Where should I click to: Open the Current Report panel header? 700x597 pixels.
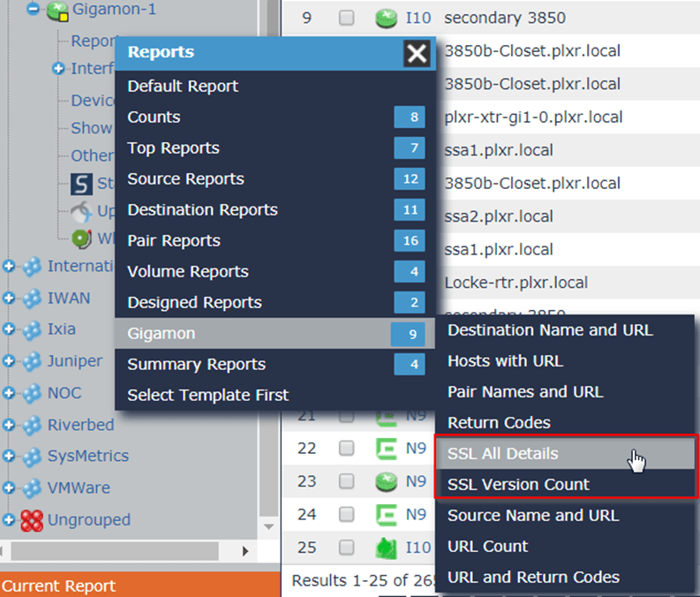[x=140, y=585]
